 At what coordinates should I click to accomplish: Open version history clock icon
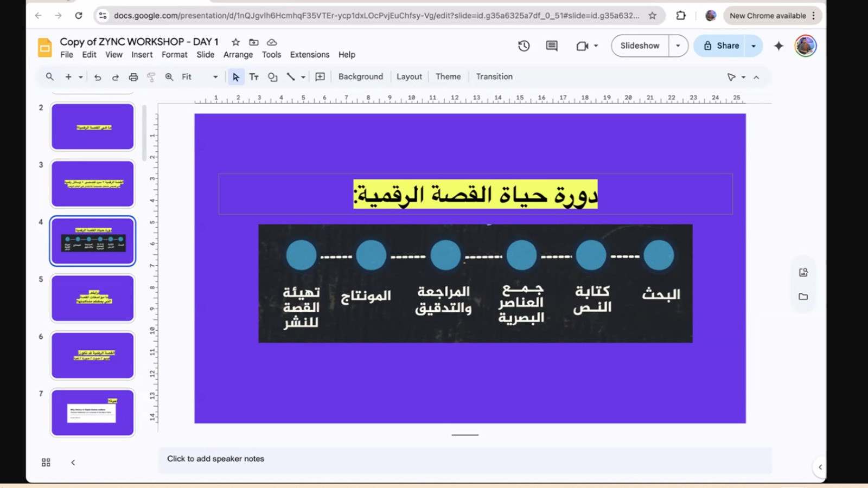click(524, 46)
